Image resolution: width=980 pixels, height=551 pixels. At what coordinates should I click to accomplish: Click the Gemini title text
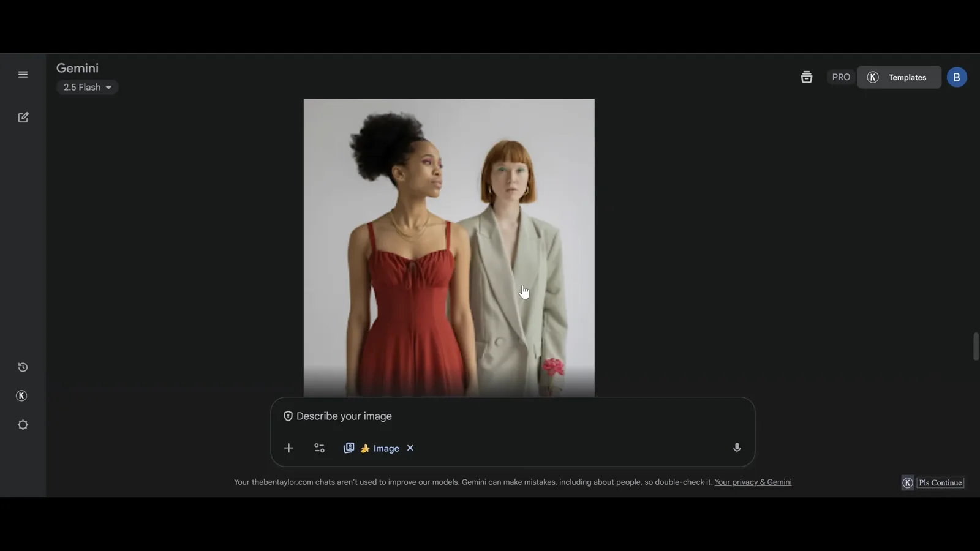(x=77, y=68)
